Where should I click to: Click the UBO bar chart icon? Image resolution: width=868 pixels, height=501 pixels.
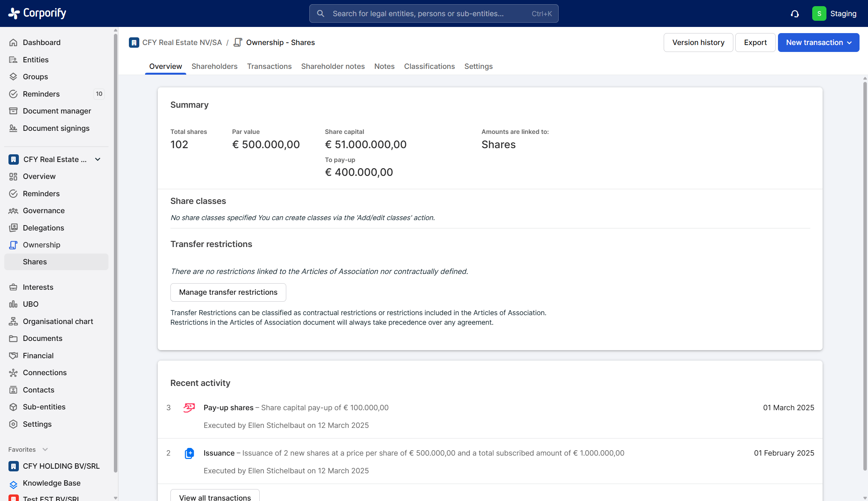click(13, 304)
